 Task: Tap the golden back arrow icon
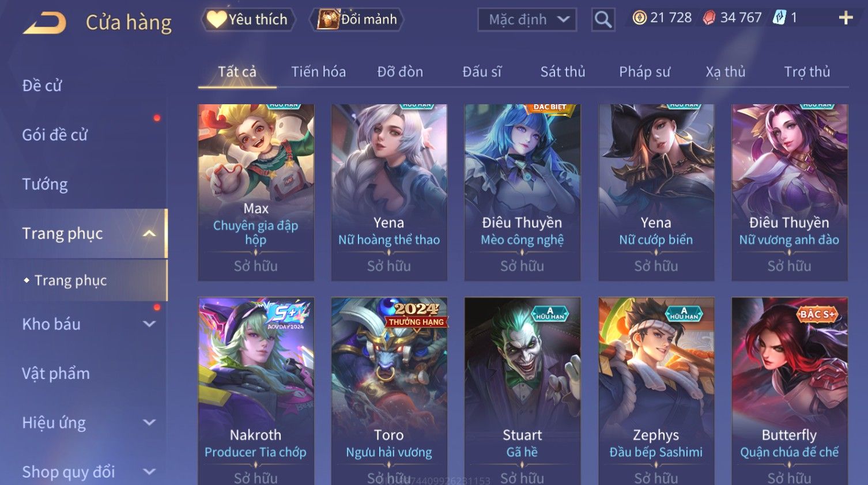(45, 23)
